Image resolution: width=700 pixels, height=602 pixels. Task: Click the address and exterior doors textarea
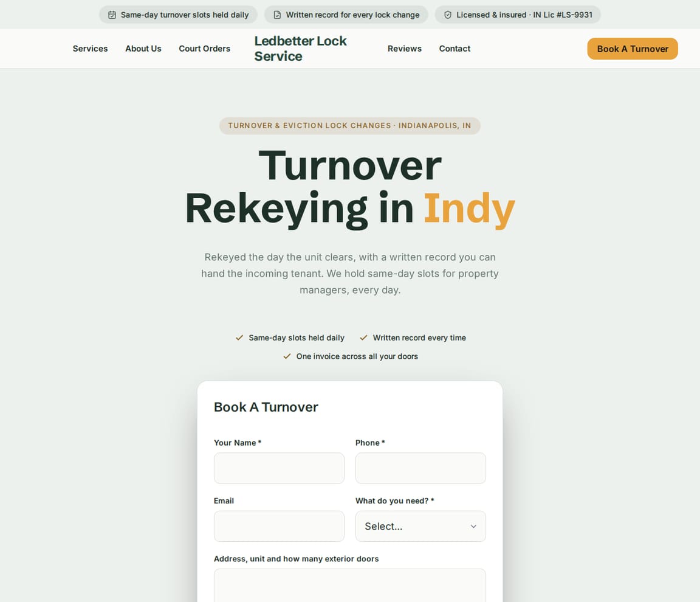[349, 586]
